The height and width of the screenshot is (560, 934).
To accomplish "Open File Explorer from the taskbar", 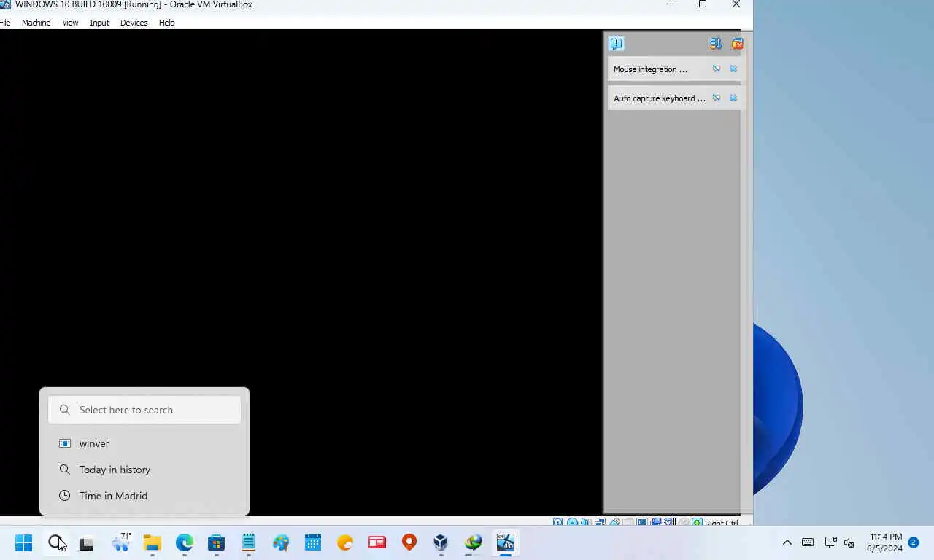I will 152,542.
